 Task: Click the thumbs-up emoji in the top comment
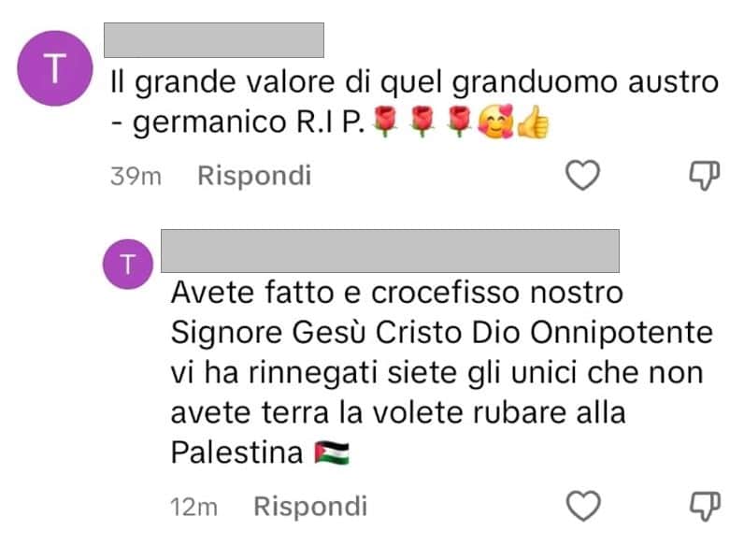click(533, 122)
